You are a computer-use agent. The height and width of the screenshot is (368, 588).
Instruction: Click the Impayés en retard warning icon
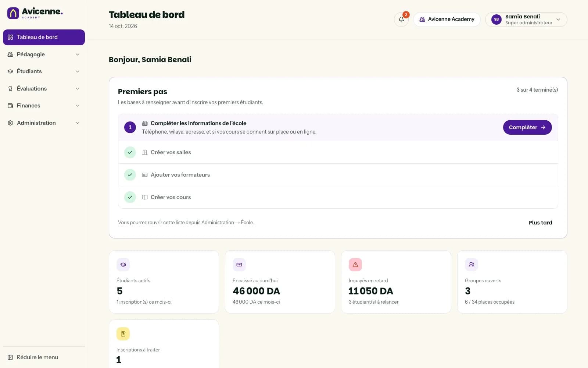tap(355, 265)
